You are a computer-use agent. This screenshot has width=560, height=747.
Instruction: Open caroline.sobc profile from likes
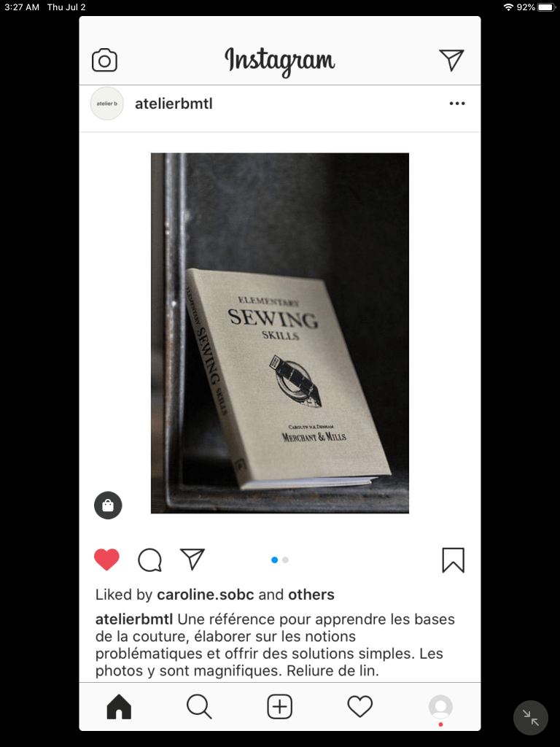coord(205,595)
